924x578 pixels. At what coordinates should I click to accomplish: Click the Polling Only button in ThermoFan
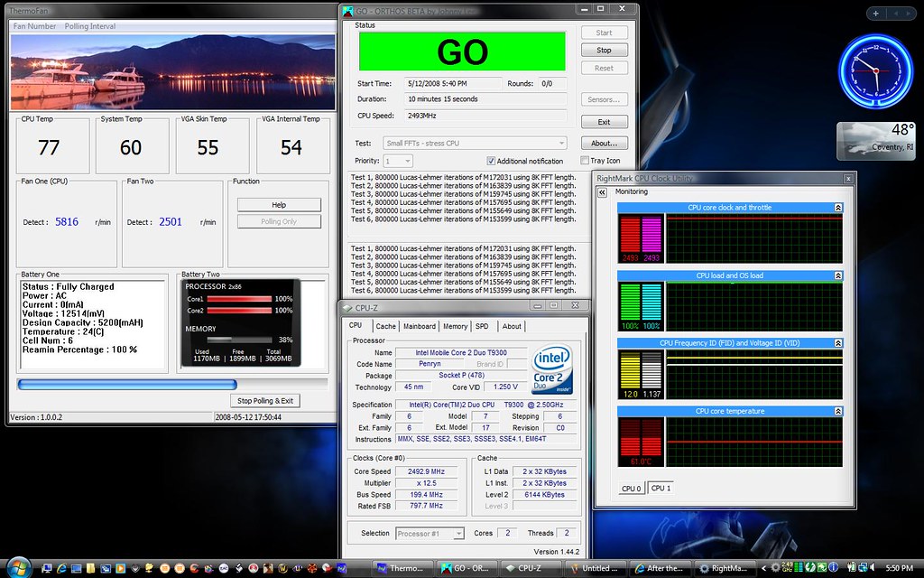pyautogui.click(x=279, y=221)
